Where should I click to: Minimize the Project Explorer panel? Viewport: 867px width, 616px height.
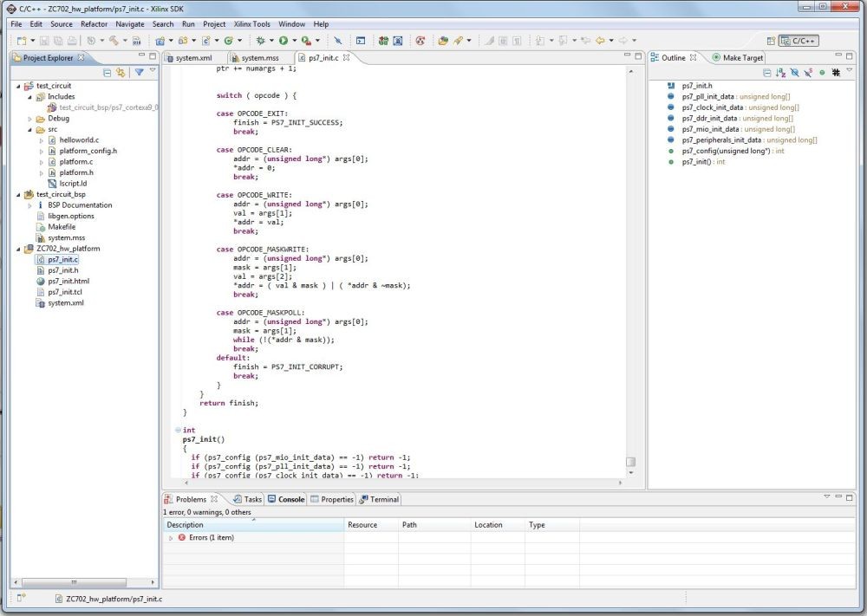tap(141, 55)
